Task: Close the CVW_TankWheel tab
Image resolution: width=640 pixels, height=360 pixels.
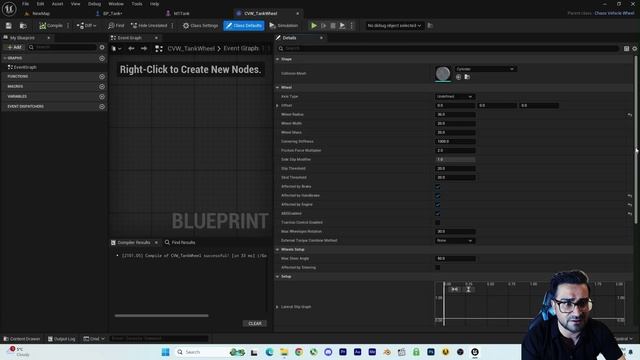Action: 298,13
